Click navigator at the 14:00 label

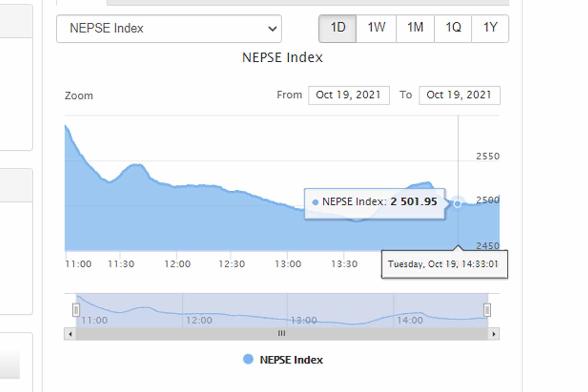[x=410, y=320]
